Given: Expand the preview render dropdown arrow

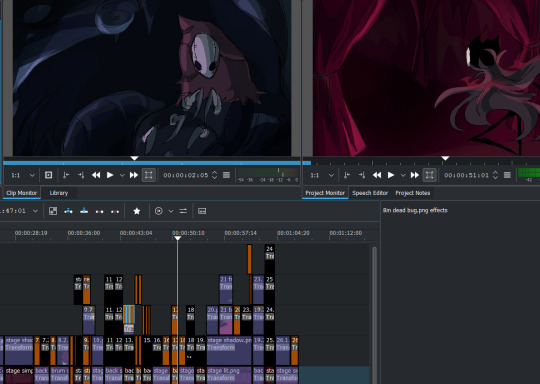Looking at the screenshot, I should coord(171,211).
